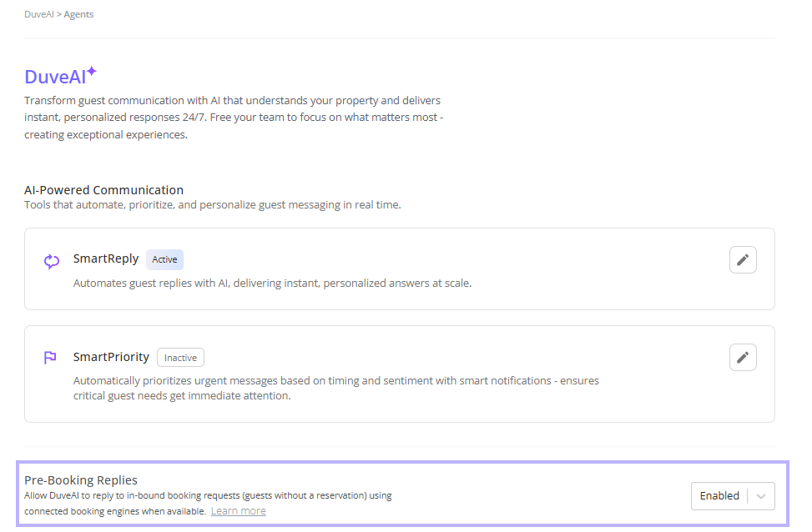Open the Learn more link
Image resolution: width=812 pixels, height=532 pixels.
click(x=238, y=511)
